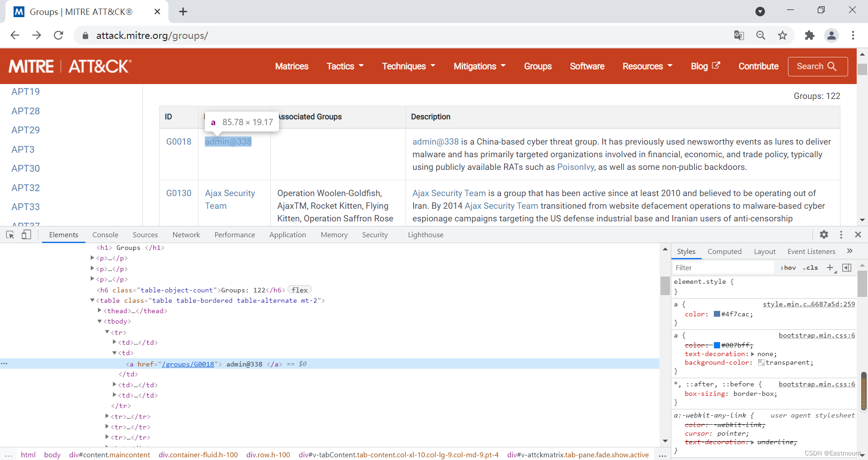The image size is (868, 460).
Task: Open Chrome's three-dot menu
Action: click(853, 35)
